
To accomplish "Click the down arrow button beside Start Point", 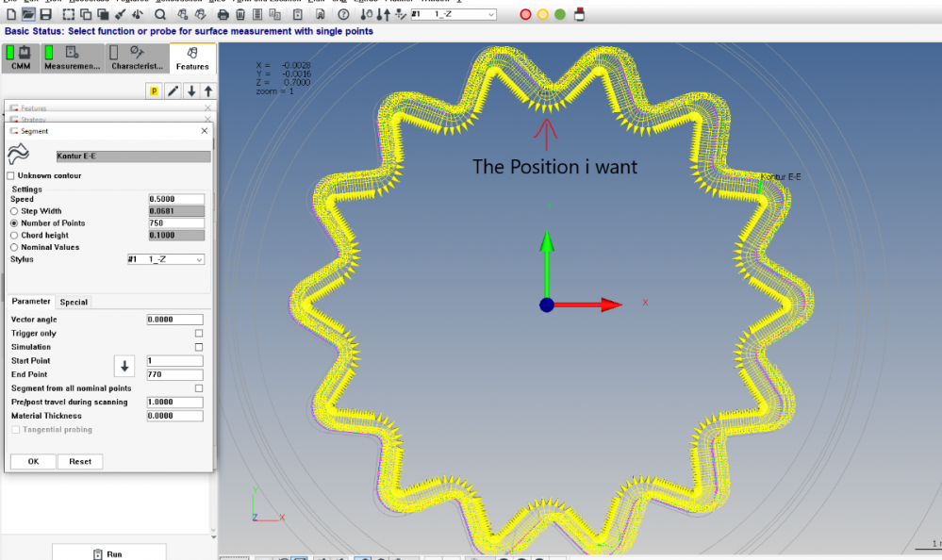I will (124, 366).
